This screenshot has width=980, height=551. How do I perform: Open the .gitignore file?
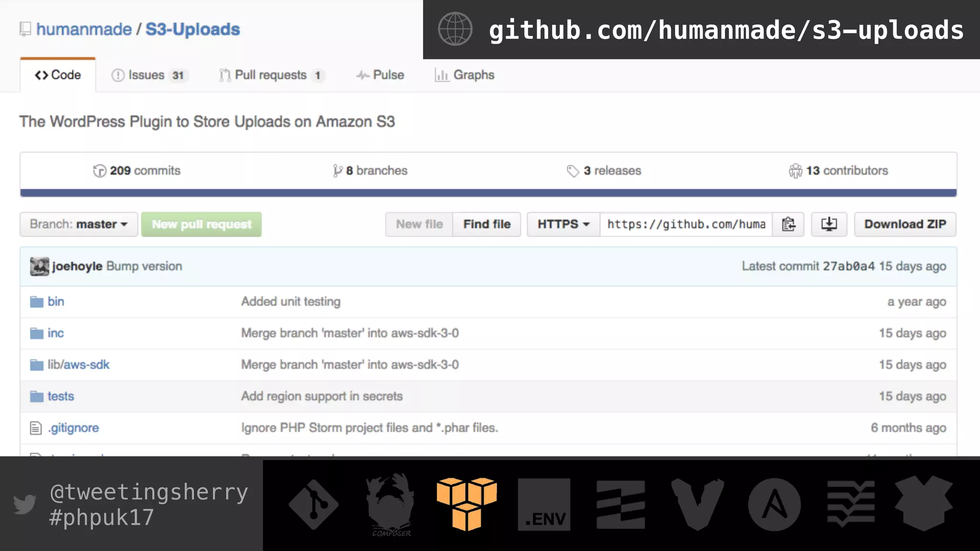tap(73, 428)
